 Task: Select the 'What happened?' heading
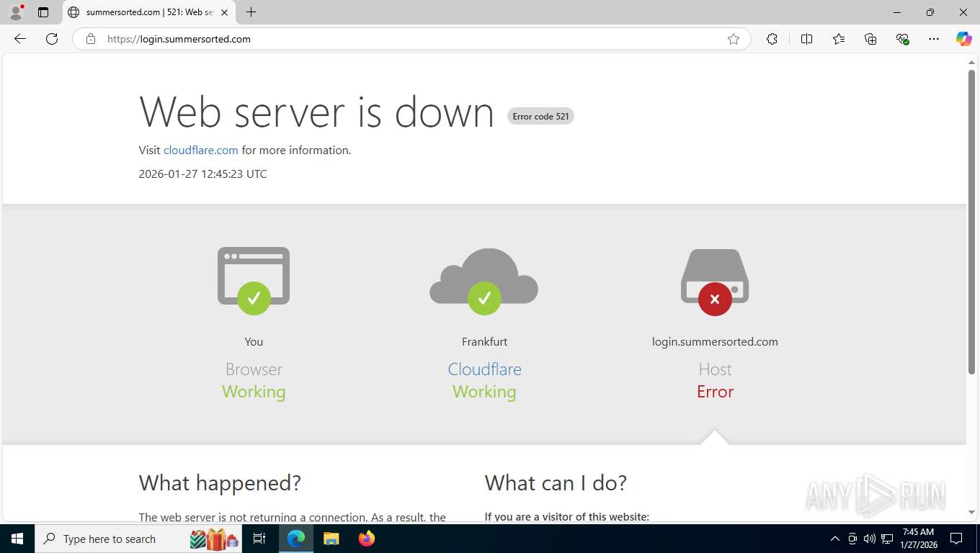[x=220, y=482]
